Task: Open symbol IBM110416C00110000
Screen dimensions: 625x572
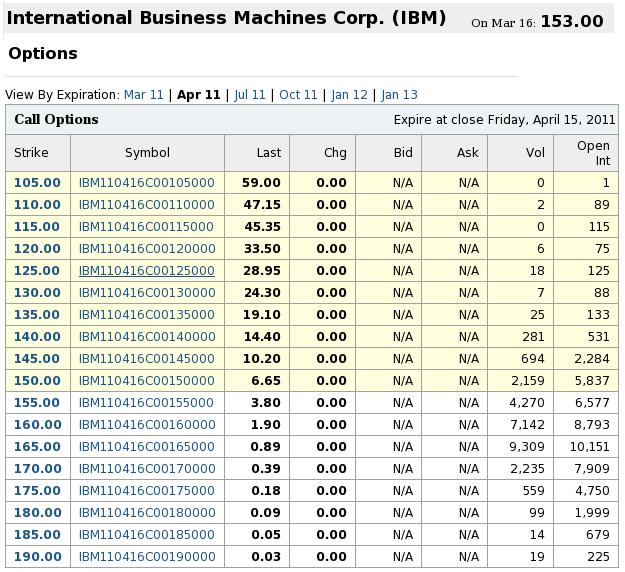Action: click(x=147, y=204)
